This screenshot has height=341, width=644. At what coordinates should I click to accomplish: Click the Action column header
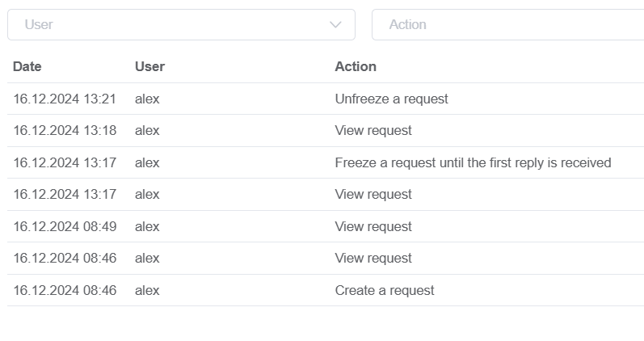(x=356, y=66)
